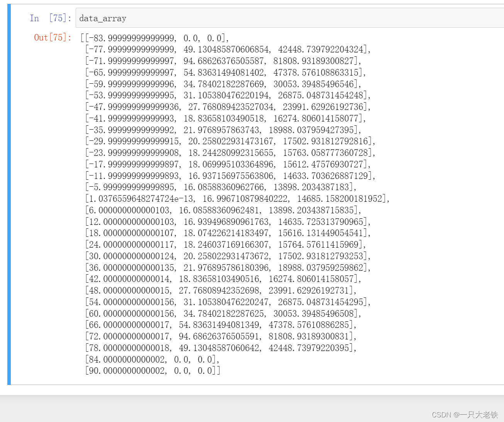Click the value 30053.39485496508
504x422 pixels.
coord(314,314)
